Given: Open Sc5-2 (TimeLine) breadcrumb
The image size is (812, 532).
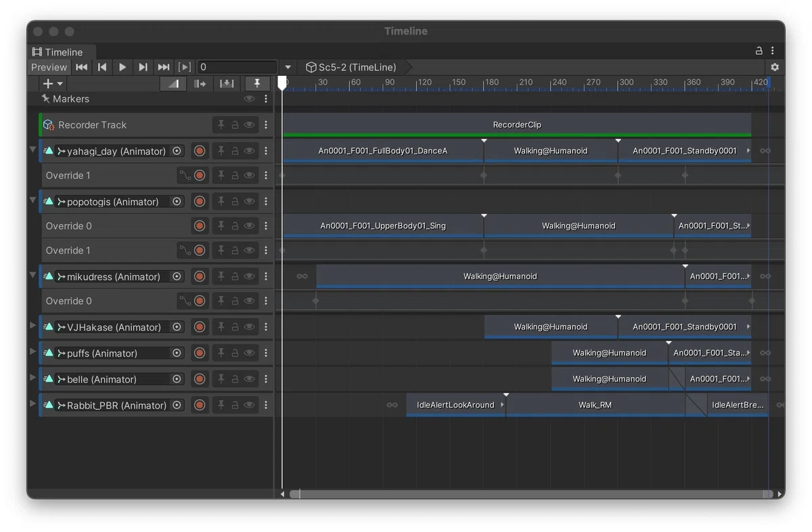Looking at the screenshot, I should (351, 67).
